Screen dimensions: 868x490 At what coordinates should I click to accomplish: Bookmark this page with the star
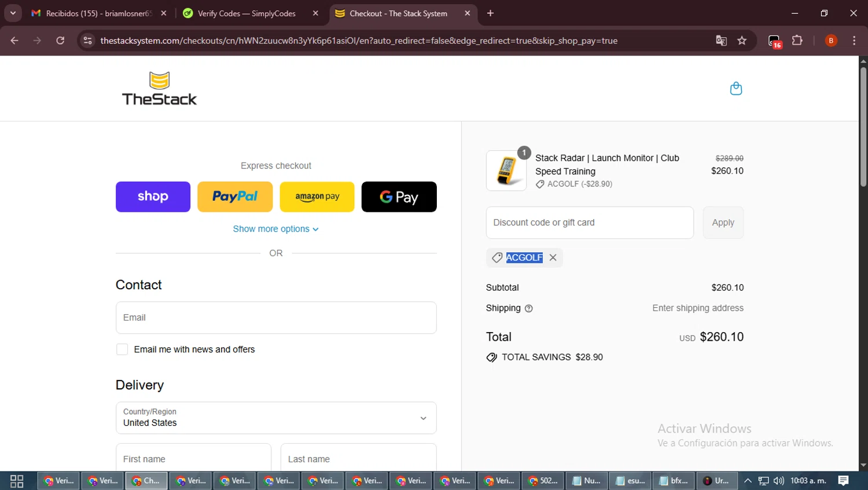(x=742, y=40)
